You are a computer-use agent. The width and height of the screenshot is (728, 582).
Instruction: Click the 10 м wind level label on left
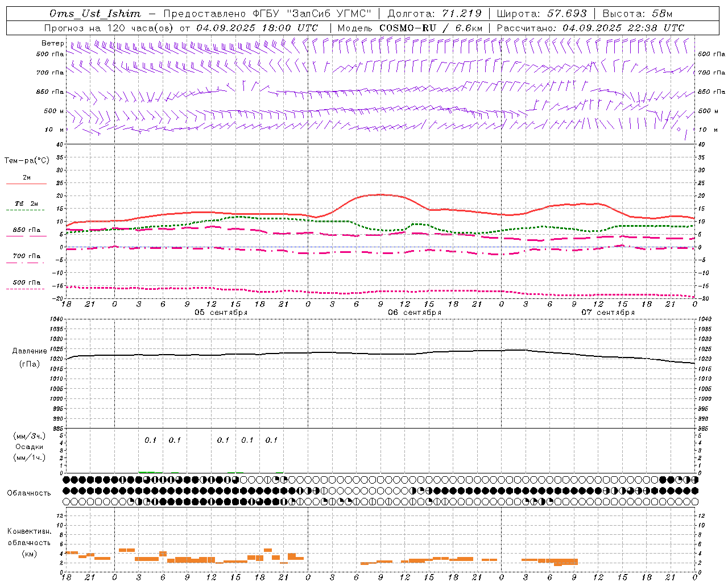tap(54, 130)
